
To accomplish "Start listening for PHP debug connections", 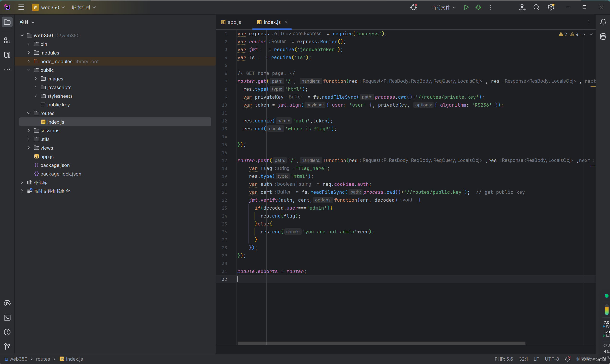I will click(414, 7).
